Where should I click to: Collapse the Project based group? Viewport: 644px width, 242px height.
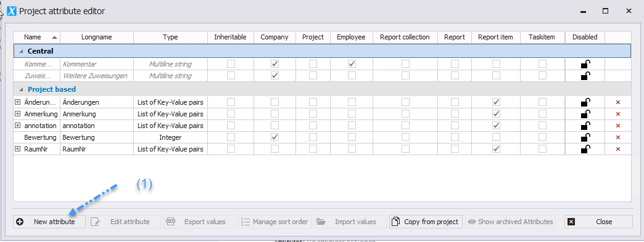click(21, 89)
